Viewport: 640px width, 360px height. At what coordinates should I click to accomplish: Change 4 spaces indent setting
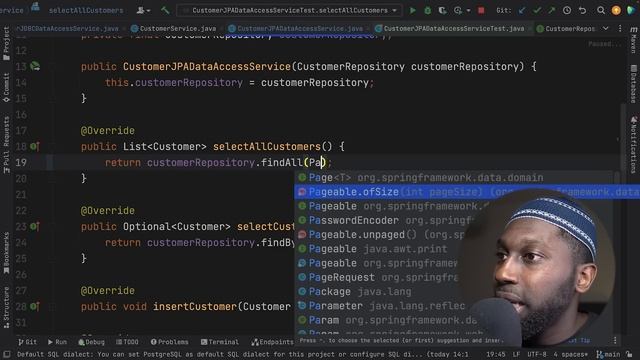click(x=570, y=354)
